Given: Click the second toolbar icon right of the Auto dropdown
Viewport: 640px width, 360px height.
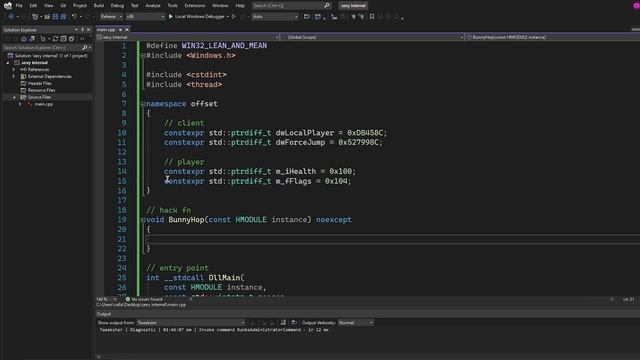Looking at the screenshot, I should [x=318, y=17].
